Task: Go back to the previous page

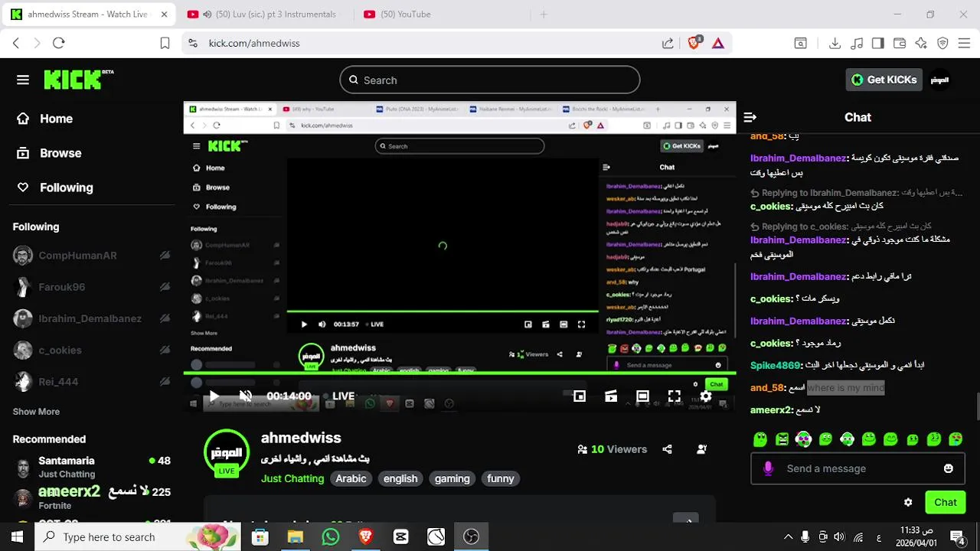Action: (x=16, y=44)
